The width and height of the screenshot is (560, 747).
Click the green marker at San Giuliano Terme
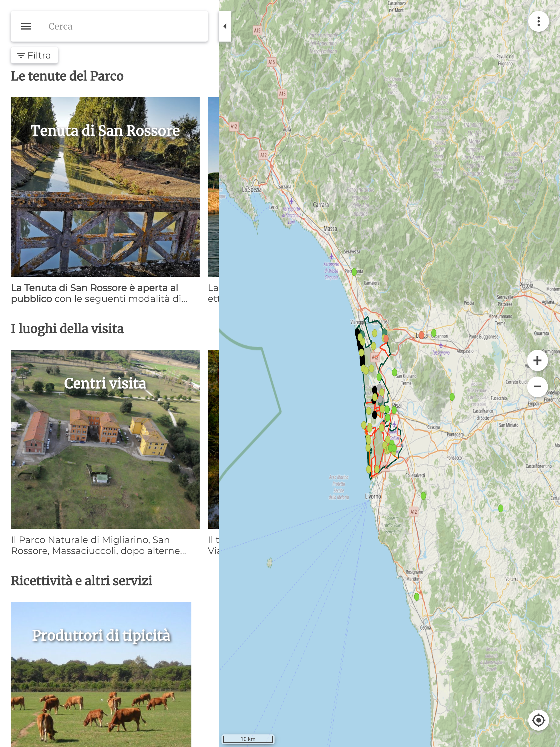pyautogui.click(x=395, y=372)
